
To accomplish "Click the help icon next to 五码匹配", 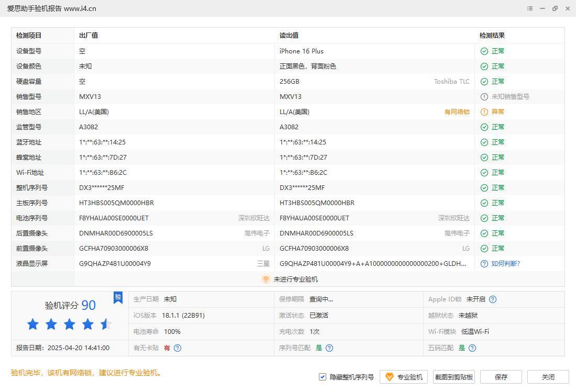I will [x=472, y=348].
